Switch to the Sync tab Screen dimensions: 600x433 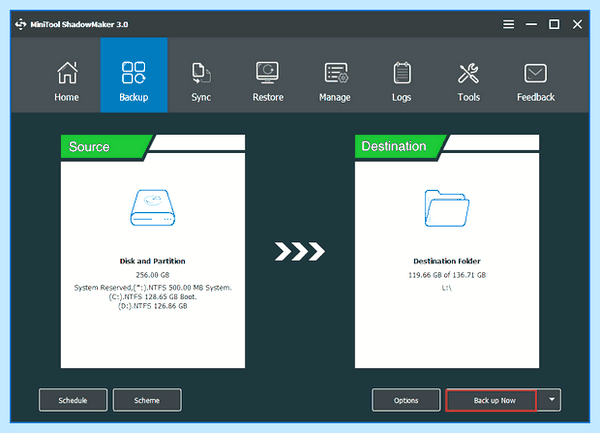point(201,75)
